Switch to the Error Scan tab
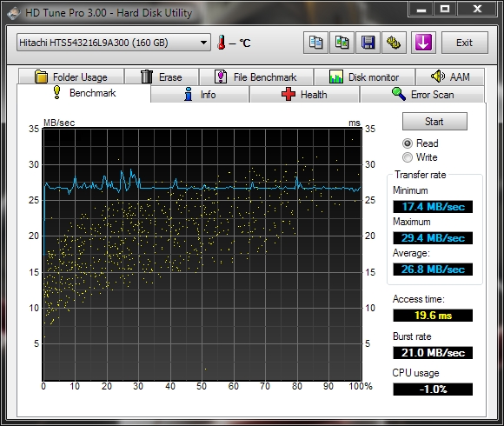Viewport: 504px width, 426px height. [422, 95]
